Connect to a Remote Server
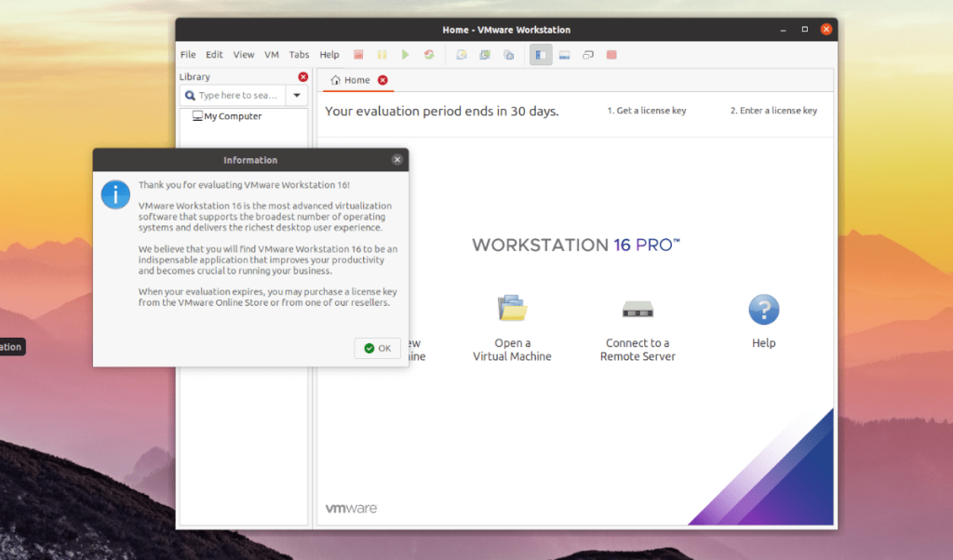953x560 pixels. [637, 321]
